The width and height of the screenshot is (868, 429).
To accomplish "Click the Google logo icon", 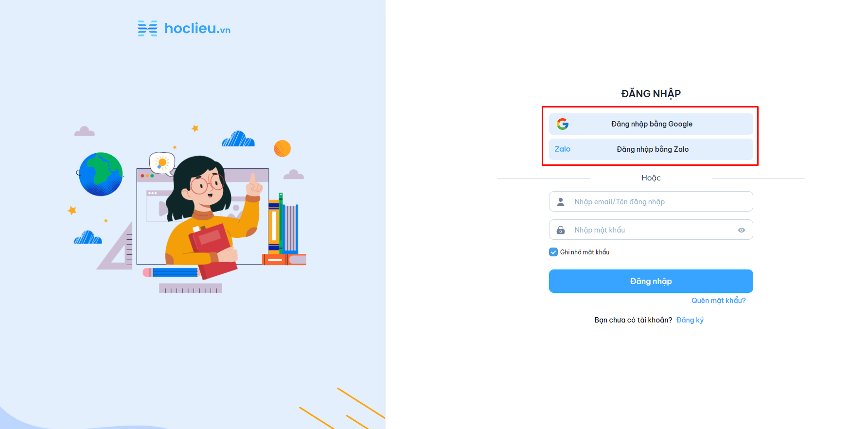I will 563,124.
